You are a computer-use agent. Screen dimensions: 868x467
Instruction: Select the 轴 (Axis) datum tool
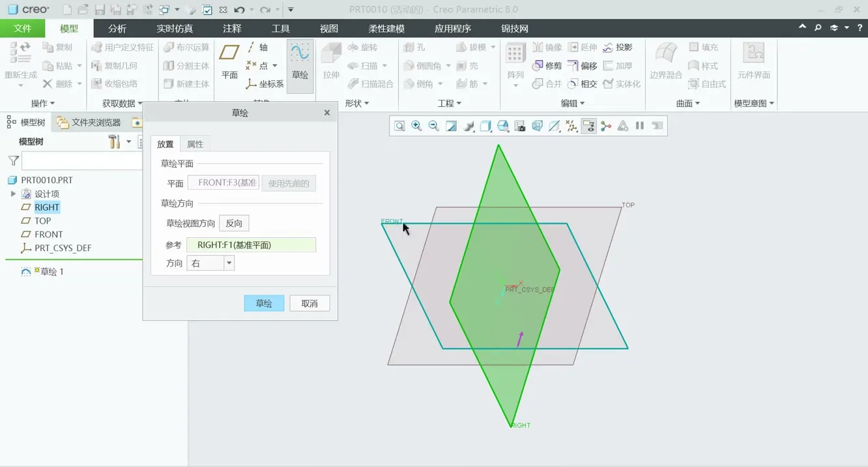[257, 48]
